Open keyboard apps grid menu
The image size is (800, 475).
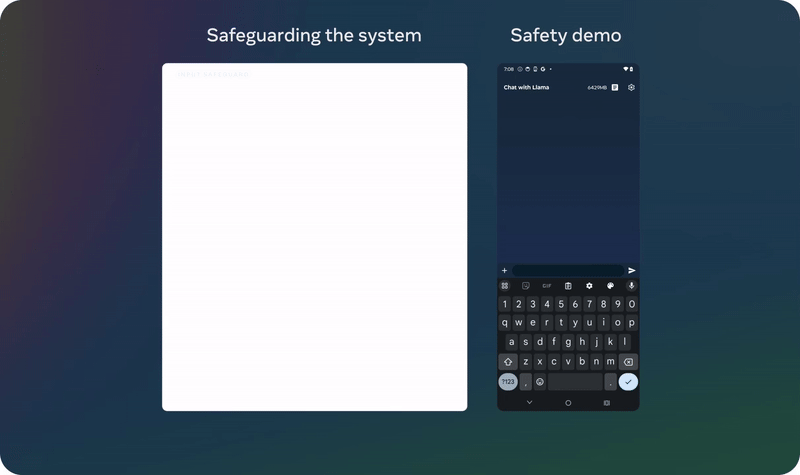[505, 286]
